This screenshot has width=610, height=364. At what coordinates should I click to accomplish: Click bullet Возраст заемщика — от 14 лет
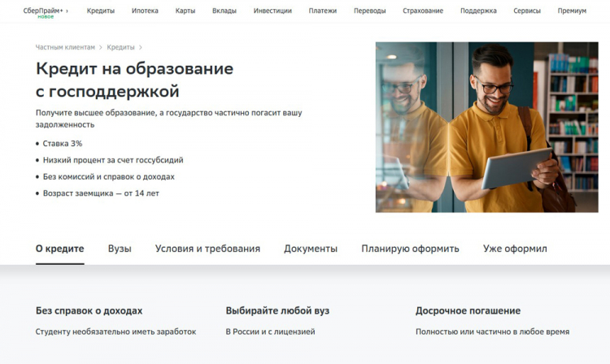click(x=101, y=193)
